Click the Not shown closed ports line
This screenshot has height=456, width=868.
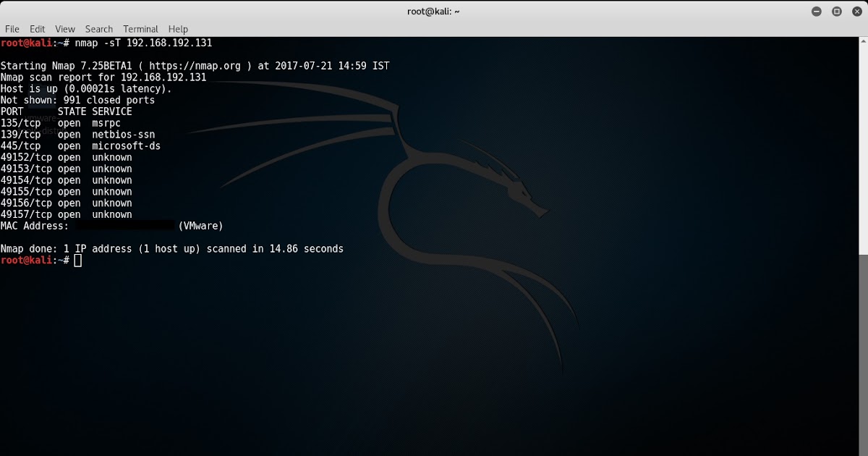point(77,100)
